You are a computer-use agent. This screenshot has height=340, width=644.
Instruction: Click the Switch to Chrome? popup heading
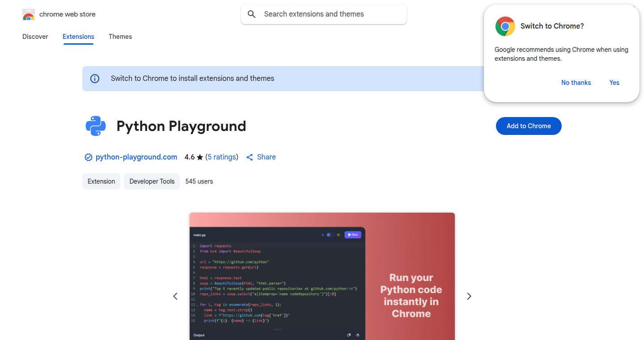552,26
